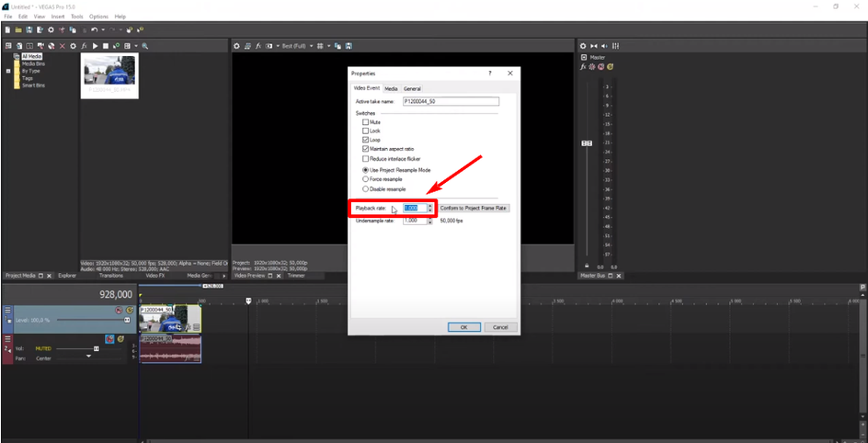Viewport: 868px width, 443px height.
Task: Open the File menu
Action: tap(8, 17)
